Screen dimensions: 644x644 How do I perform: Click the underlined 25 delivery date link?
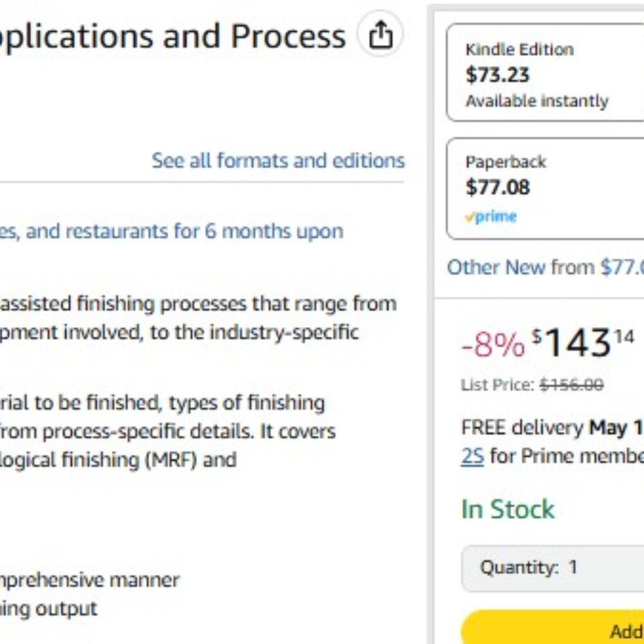pos(472,457)
